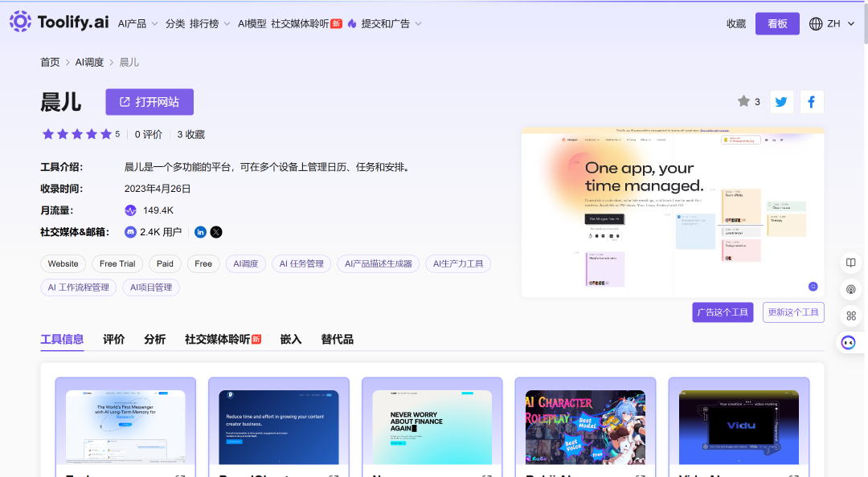Select the Free tag
This screenshot has height=477, width=868.
coord(203,264)
